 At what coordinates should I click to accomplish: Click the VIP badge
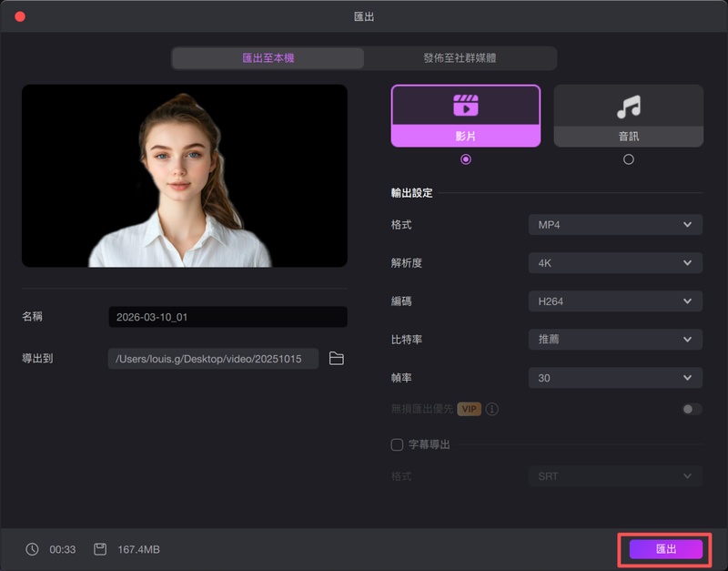(x=469, y=409)
